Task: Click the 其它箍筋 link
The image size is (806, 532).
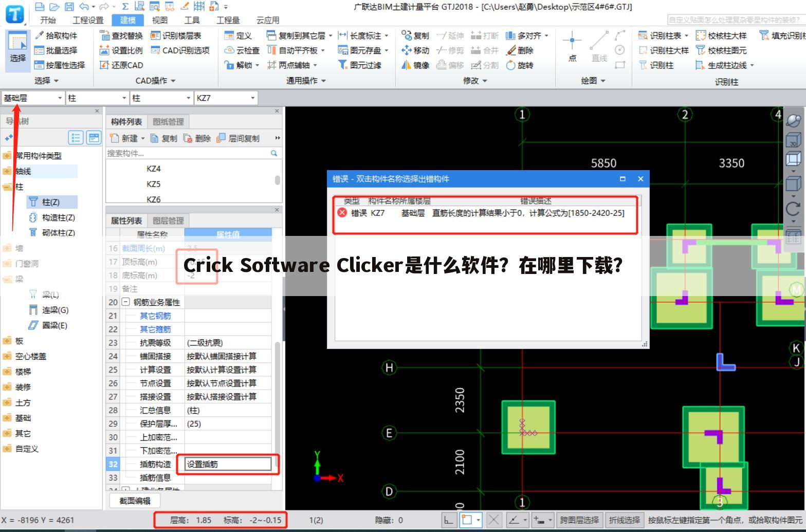Action: coord(155,329)
